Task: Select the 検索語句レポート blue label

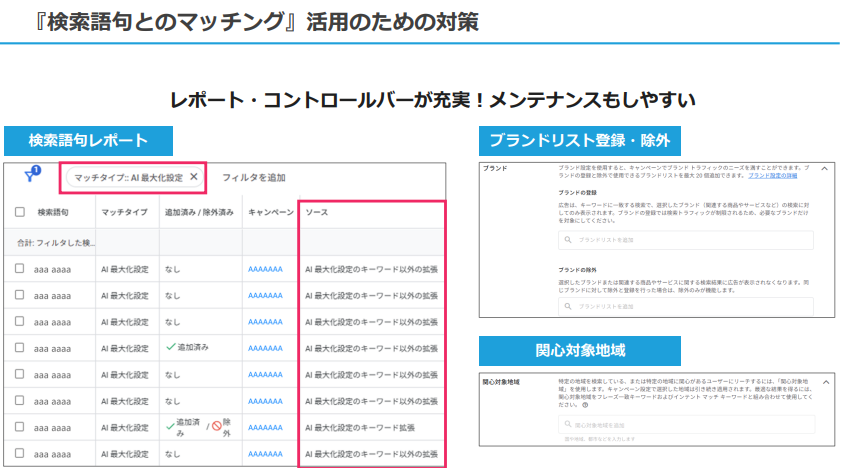Action: point(88,140)
